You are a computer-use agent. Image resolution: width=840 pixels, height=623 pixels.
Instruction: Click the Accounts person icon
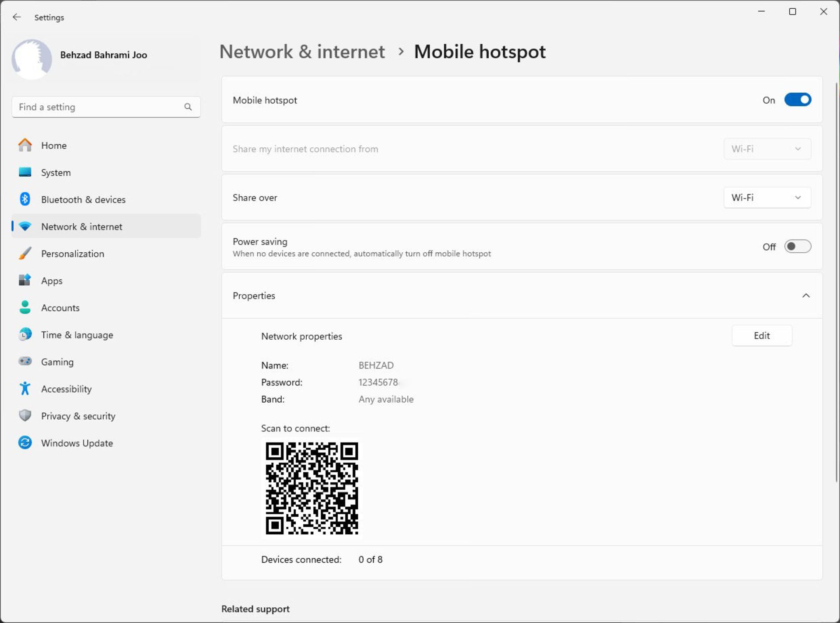point(25,307)
